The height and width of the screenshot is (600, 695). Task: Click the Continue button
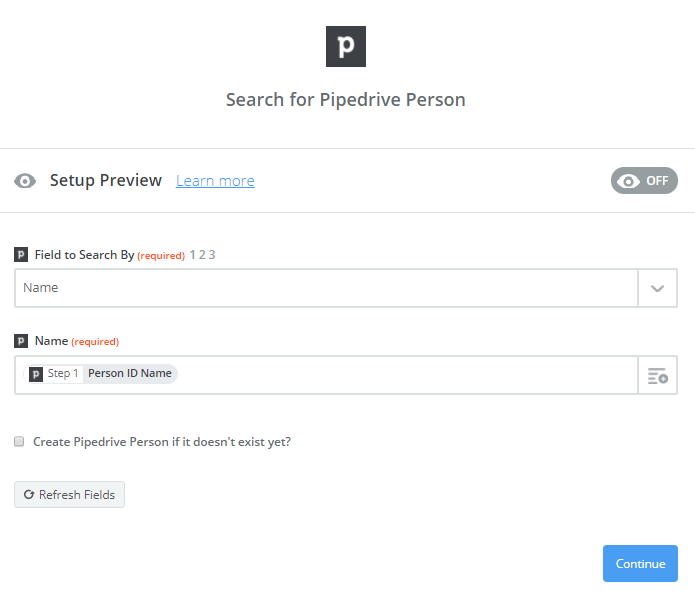tap(640, 563)
